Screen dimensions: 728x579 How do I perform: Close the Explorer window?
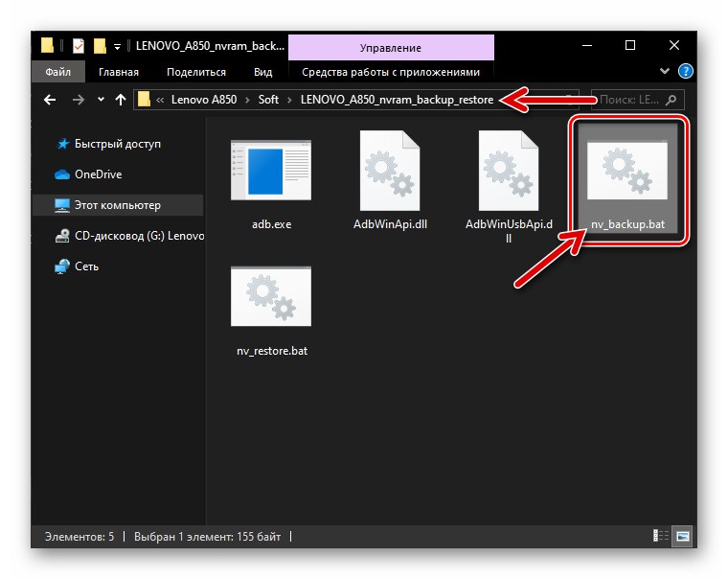click(x=674, y=45)
